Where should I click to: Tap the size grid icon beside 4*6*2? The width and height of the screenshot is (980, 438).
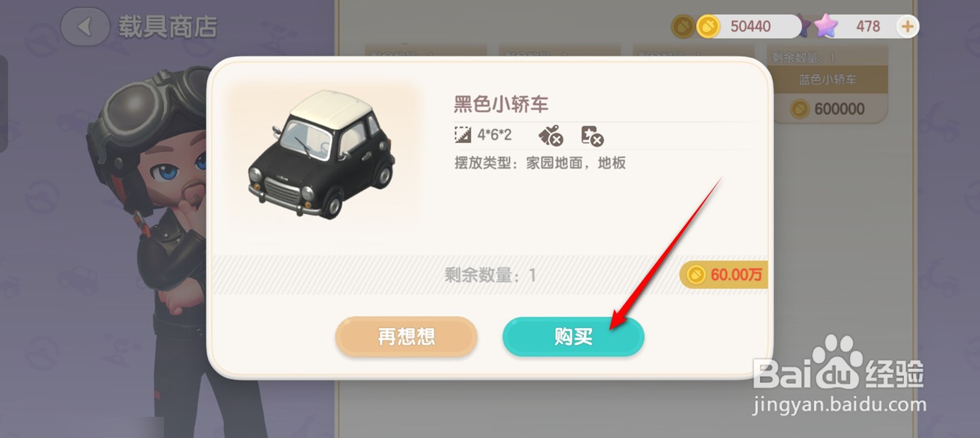462,134
